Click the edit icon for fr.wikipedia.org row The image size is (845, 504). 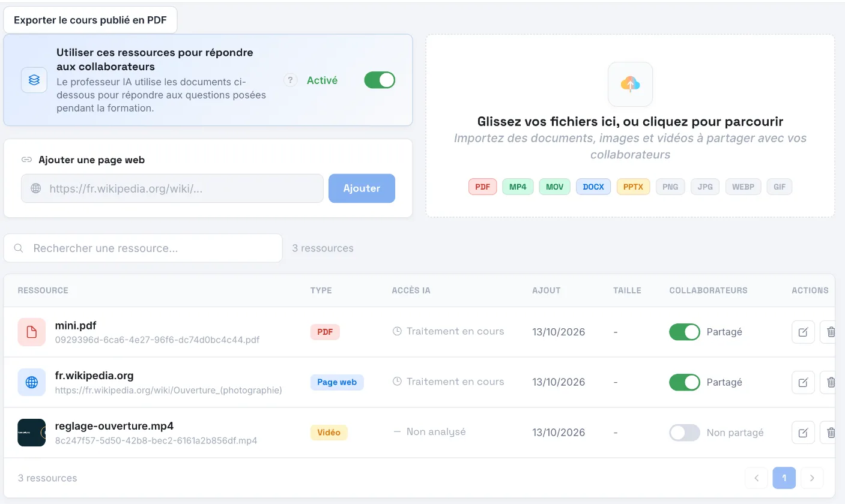(803, 382)
